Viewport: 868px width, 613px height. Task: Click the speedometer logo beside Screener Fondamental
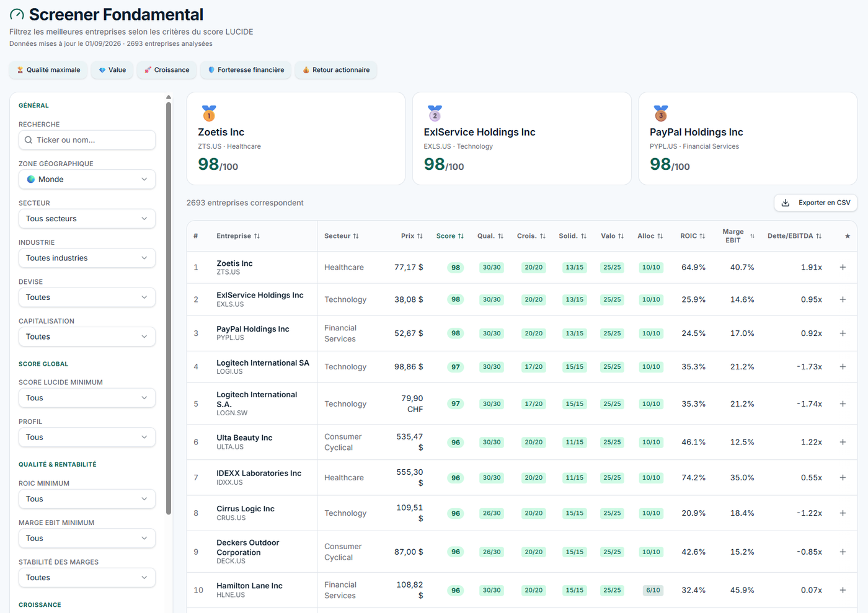point(17,14)
